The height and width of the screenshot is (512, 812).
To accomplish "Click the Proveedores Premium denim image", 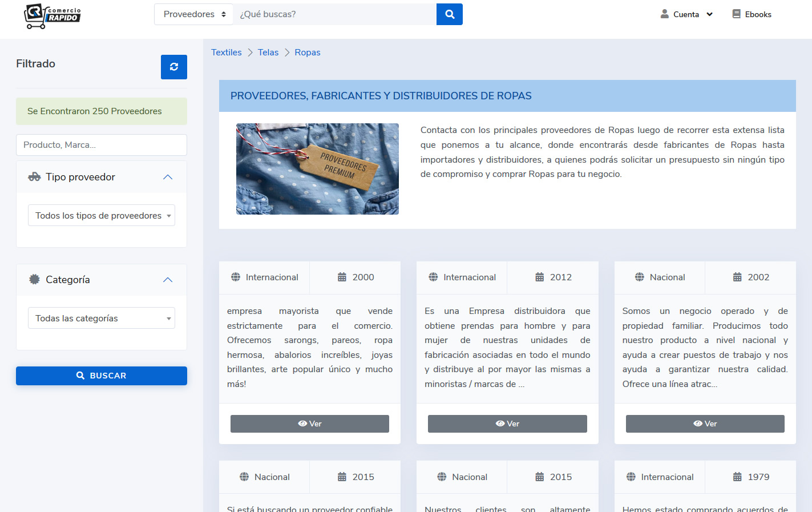I will 317,169.
